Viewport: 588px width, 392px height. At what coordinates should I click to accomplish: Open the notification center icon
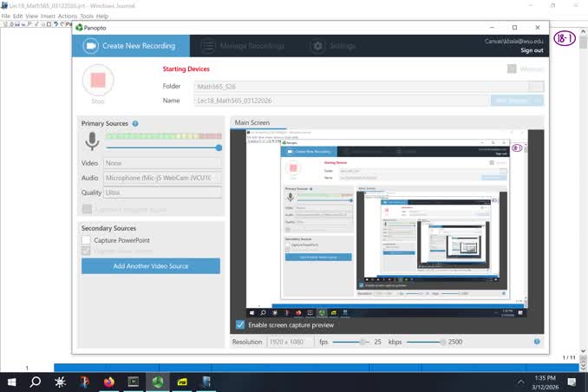[x=572, y=382]
